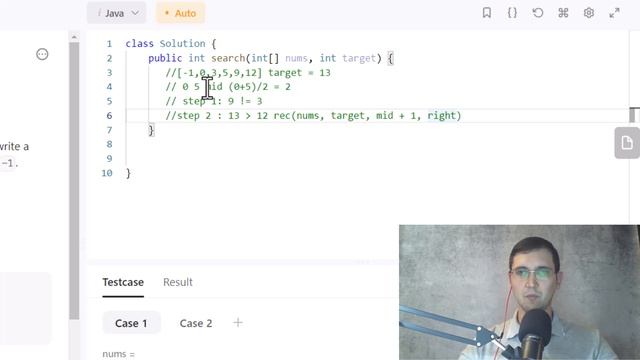The width and height of the screenshot is (640, 360).
Task: Switch to the Result tab
Action: click(178, 282)
